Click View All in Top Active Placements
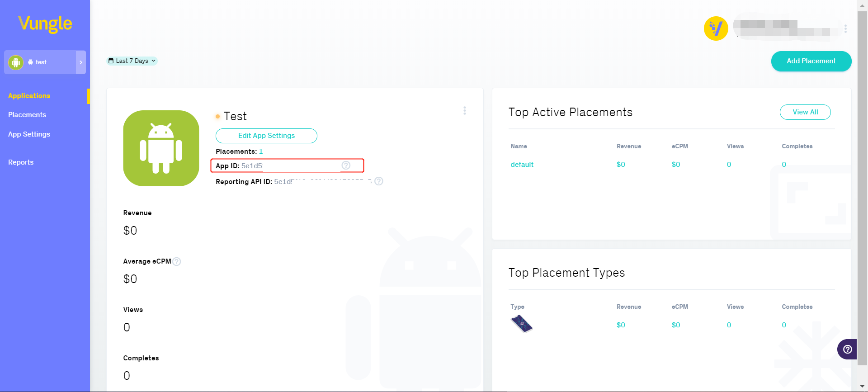This screenshot has width=868, height=392. point(805,112)
